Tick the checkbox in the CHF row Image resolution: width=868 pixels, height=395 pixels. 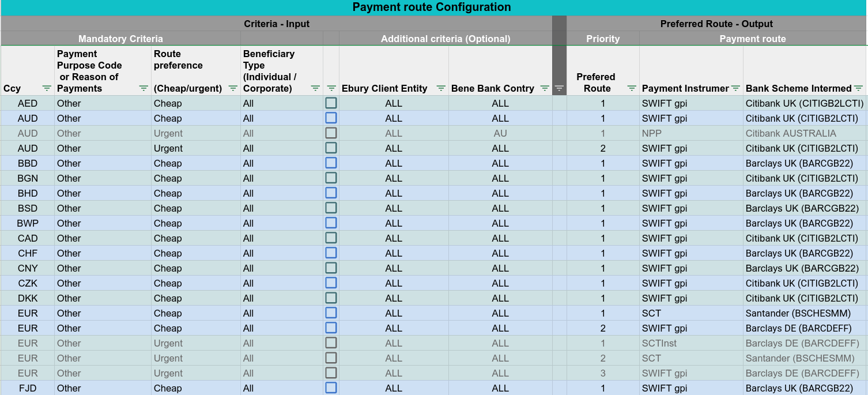click(x=331, y=253)
